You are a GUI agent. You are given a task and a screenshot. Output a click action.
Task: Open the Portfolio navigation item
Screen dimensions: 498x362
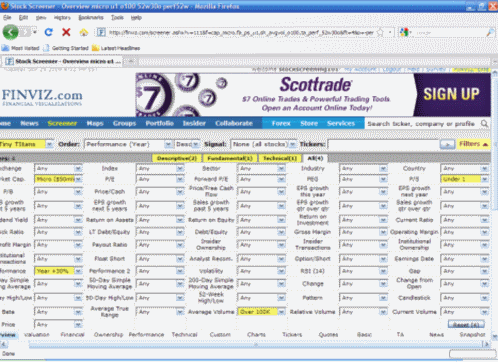[x=159, y=123]
